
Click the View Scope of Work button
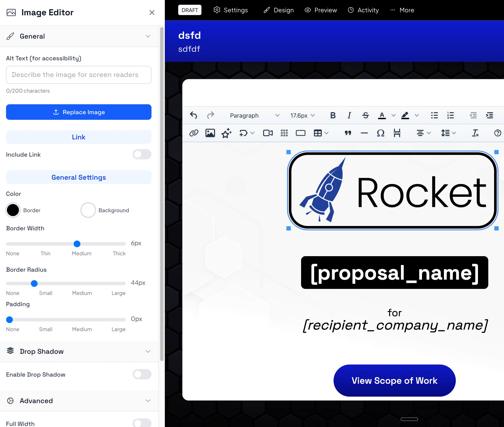coord(394,380)
